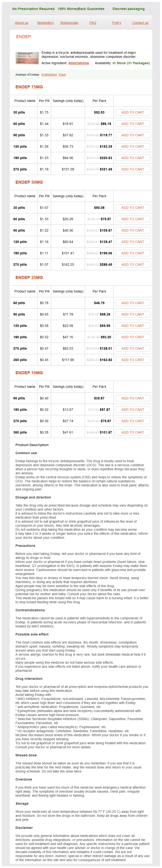Add Endep 10mg 360 pills to cart
Image resolution: width=162 pixels, height=868 pixels.
[133, 432]
